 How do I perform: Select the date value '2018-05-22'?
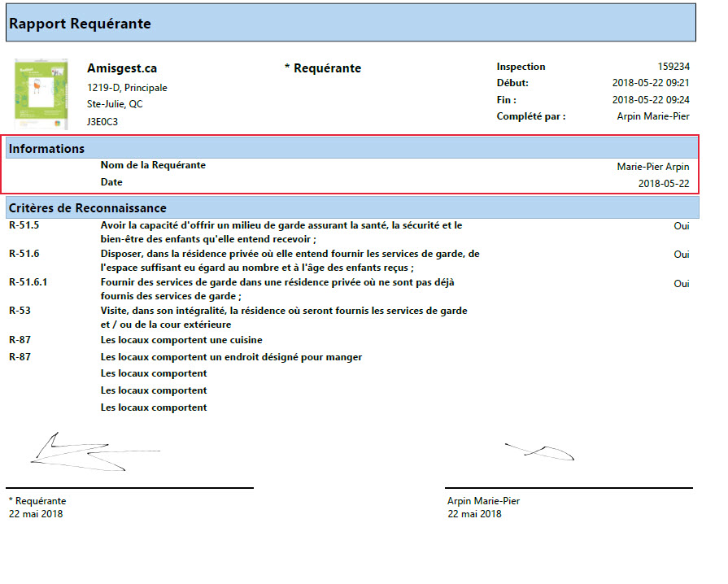point(664,184)
